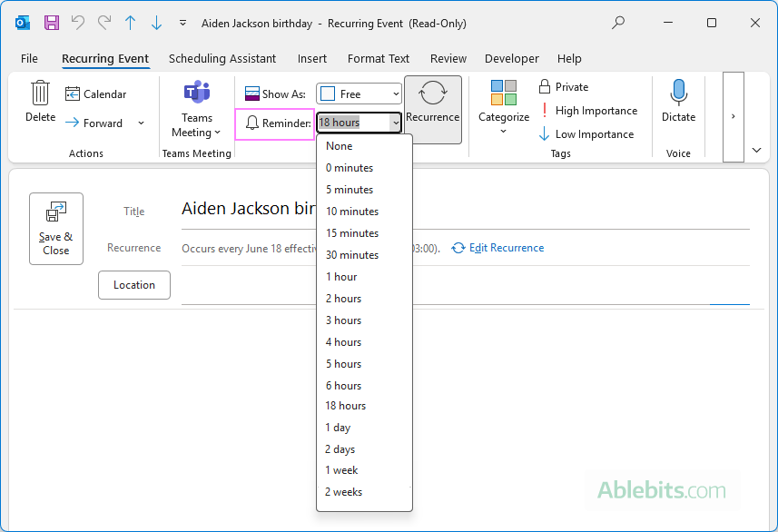
Task: Select 2 days reminder
Action: click(x=364, y=449)
